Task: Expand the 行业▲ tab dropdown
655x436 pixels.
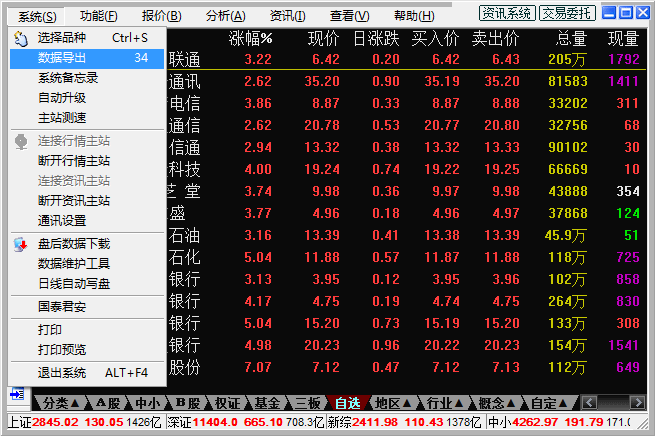Action: tap(445, 403)
